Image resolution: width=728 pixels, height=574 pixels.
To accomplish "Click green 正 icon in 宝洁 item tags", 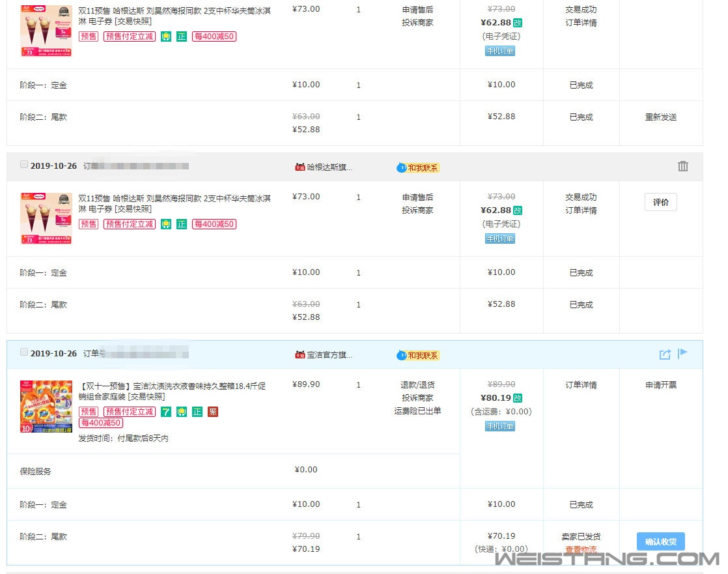I will [x=197, y=412].
